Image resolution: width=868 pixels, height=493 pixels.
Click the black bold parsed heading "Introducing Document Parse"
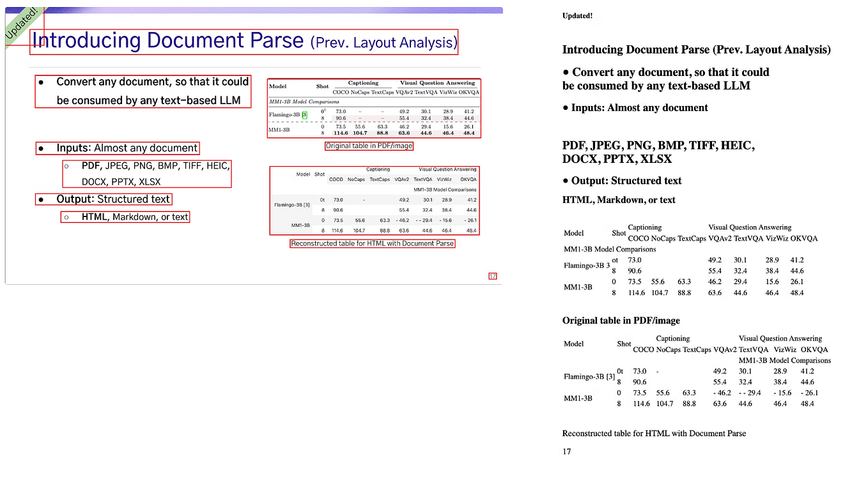(636, 50)
